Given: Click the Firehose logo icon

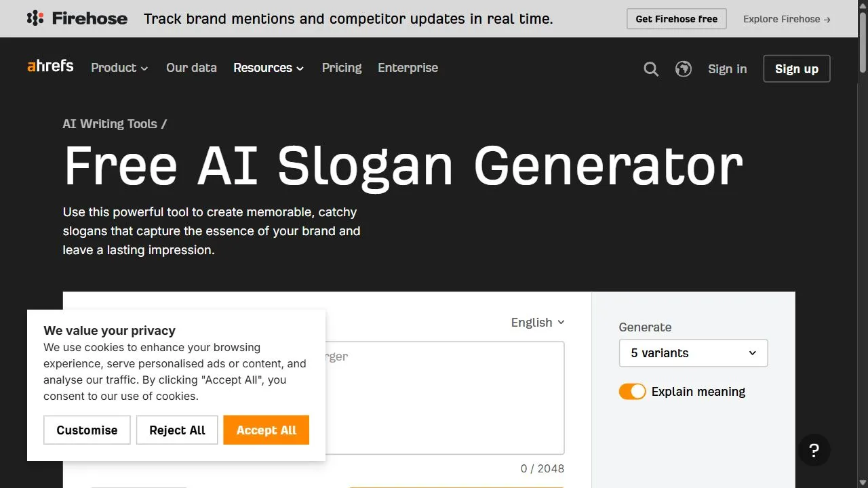Looking at the screenshot, I should coord(35,18).
